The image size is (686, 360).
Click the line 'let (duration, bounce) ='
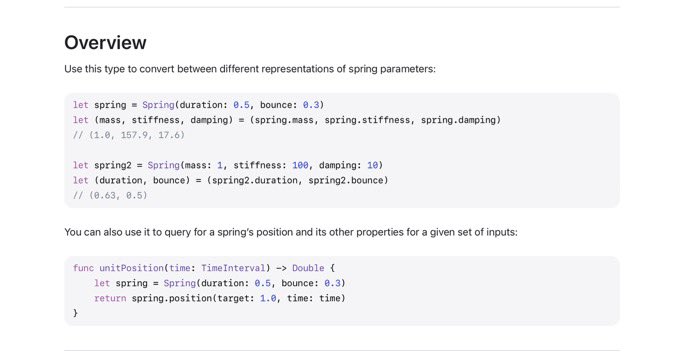tap(231, 180)
